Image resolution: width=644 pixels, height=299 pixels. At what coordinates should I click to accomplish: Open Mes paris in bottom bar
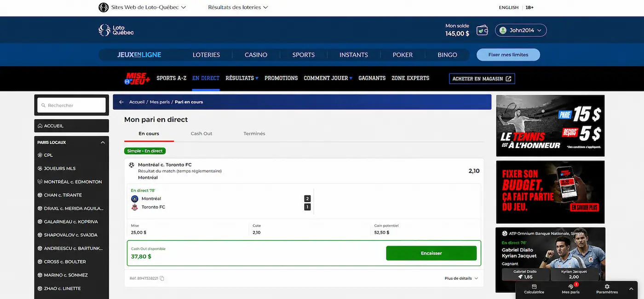571,289
